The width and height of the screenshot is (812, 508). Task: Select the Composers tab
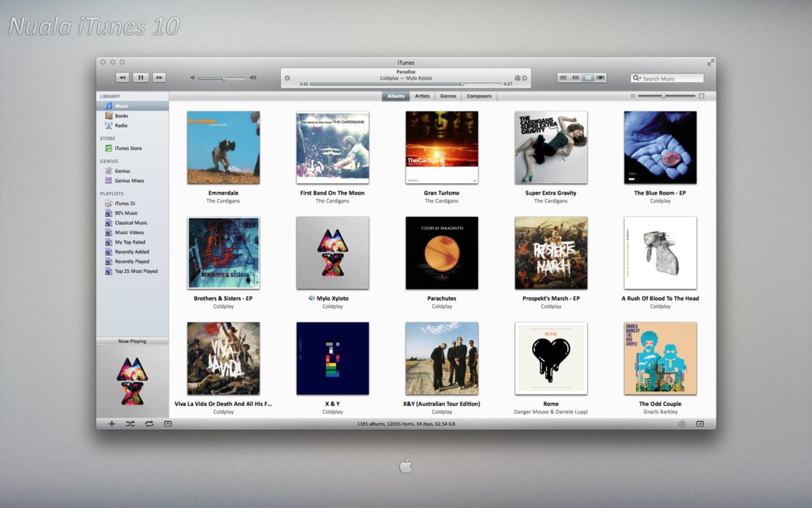pos(479,96)
